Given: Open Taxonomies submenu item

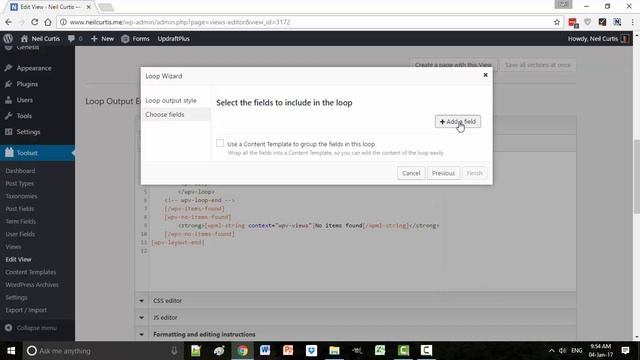Looking at the screenshot, I should click(21, 196).
